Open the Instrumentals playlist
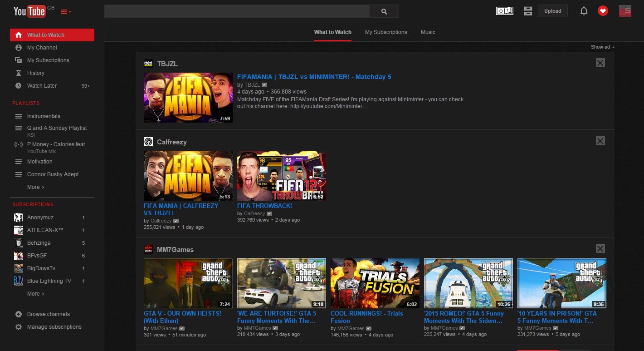The width and height of the screenshot is (644, 351). pyautogui.click(x=44, y=116)
